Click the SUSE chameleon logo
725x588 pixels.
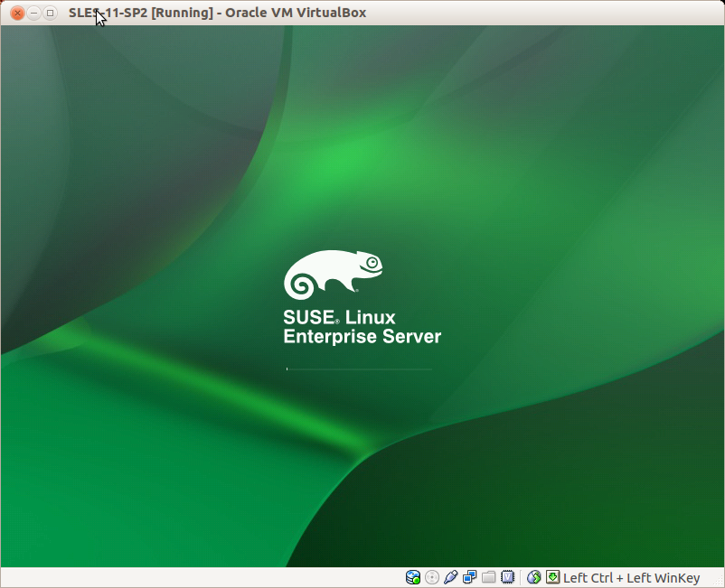click(333, 275)
